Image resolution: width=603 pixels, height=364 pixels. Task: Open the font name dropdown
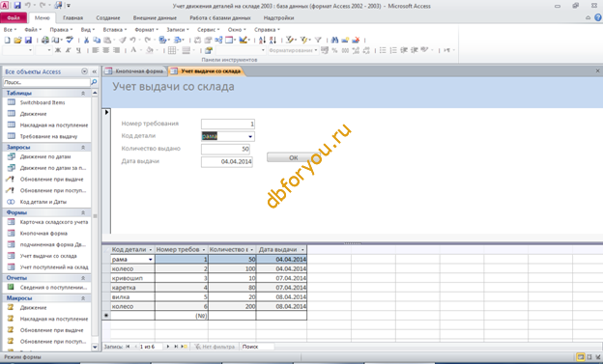tap(30, 50)
